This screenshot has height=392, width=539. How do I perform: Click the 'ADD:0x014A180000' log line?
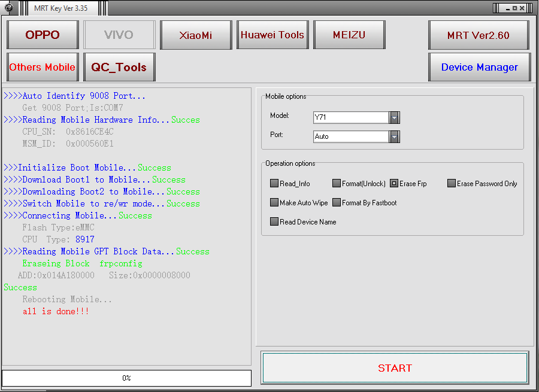click(104, 275)
